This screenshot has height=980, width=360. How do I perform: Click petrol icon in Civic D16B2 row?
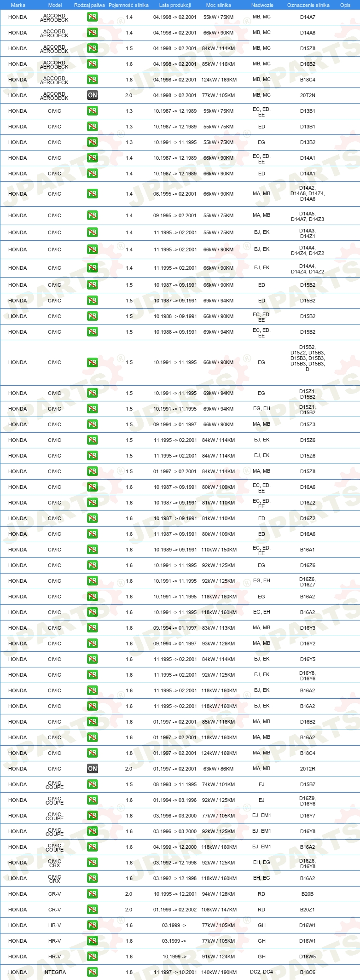[x=92, y=722]
